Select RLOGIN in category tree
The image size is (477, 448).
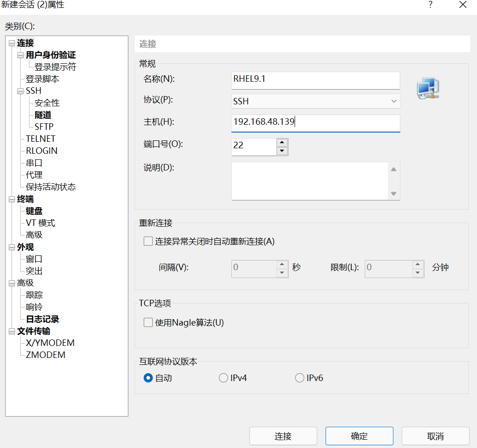42,151
